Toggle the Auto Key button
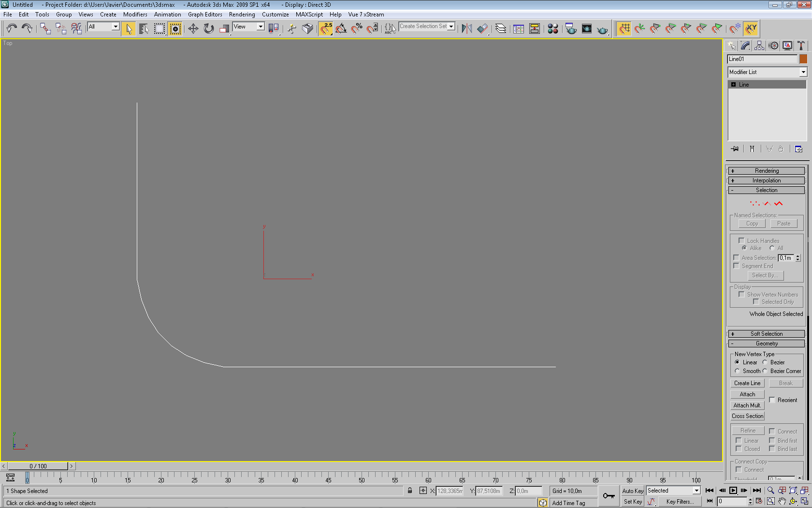 (x=633, y=491)
